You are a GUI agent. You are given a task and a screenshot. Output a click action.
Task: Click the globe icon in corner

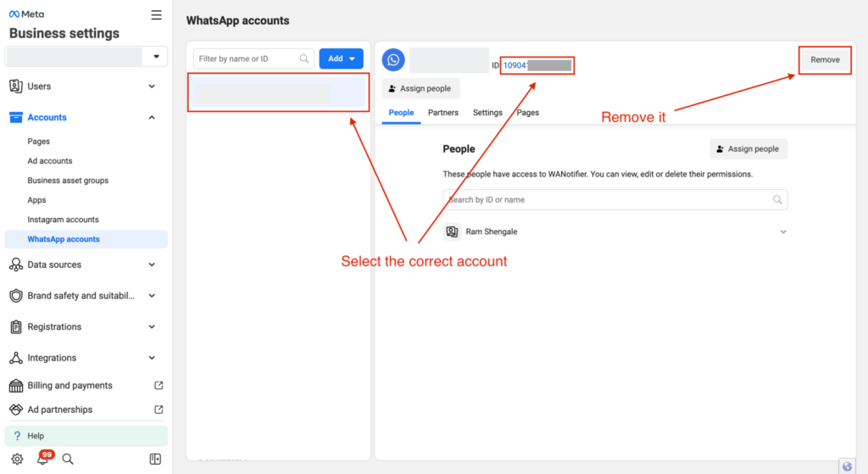pos(847,466)
